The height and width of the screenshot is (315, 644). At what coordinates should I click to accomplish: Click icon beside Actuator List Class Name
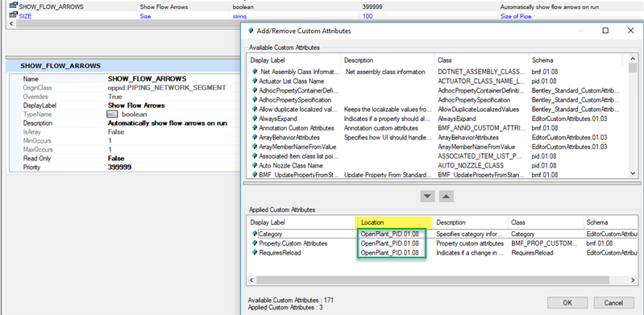click(x=254, y=81)
